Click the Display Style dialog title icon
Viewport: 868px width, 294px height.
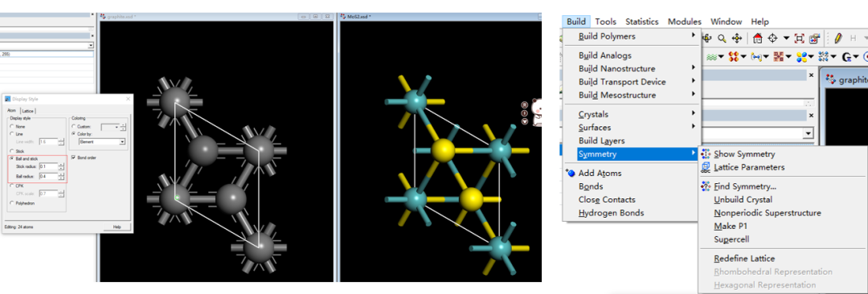pos(8,99)
